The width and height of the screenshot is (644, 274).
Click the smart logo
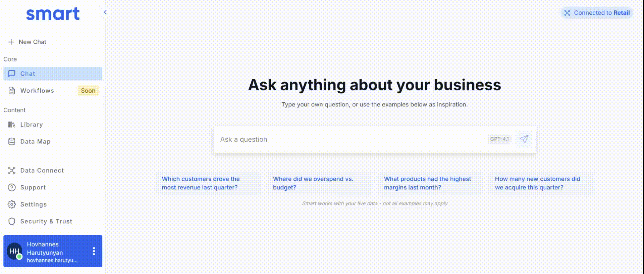click(53, 14)
